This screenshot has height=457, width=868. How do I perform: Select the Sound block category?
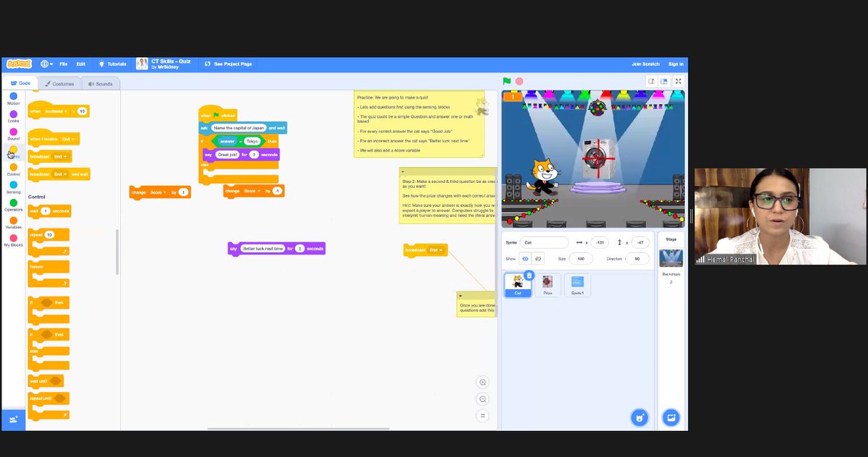click(x=13, y=134)
